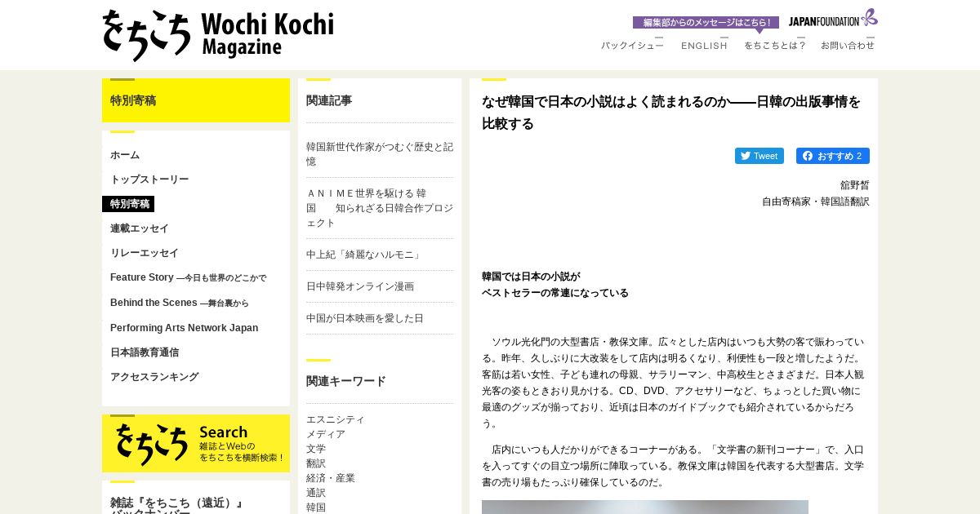Click the article title なぜ韓国で日本の小説はよく読まれるのか

tap(671, 113)
